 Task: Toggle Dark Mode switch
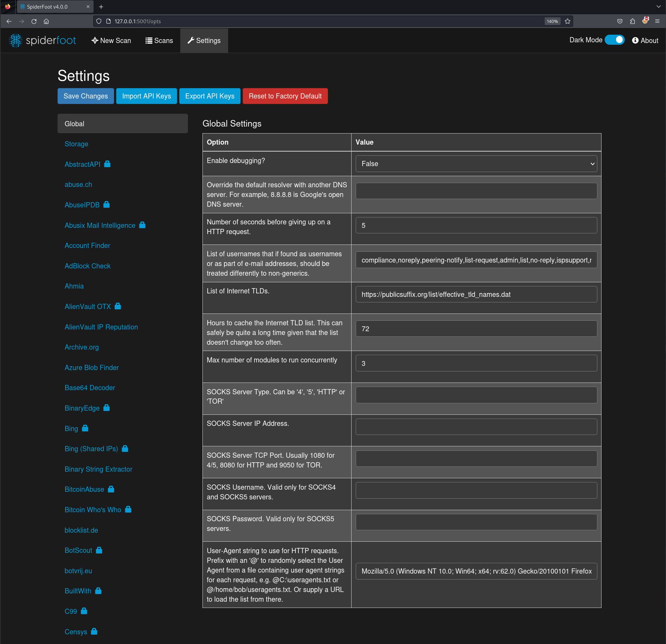coord(616,41)
